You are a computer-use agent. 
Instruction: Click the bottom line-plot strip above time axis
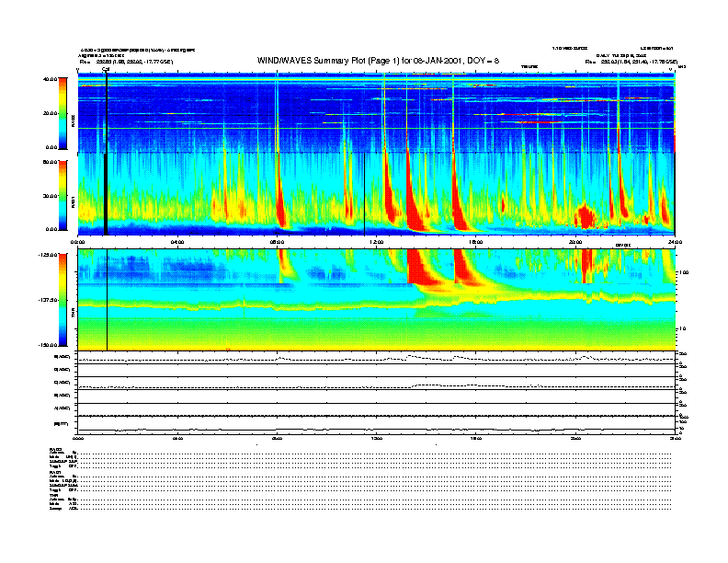pyautogui.click(x=376, y=426)
